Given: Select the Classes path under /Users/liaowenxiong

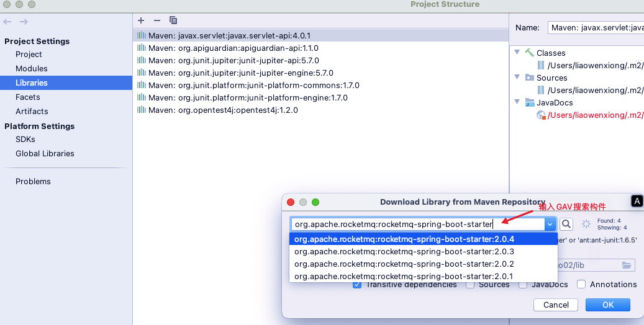Looking at the screenshot, I should click(x=595, y=65).
